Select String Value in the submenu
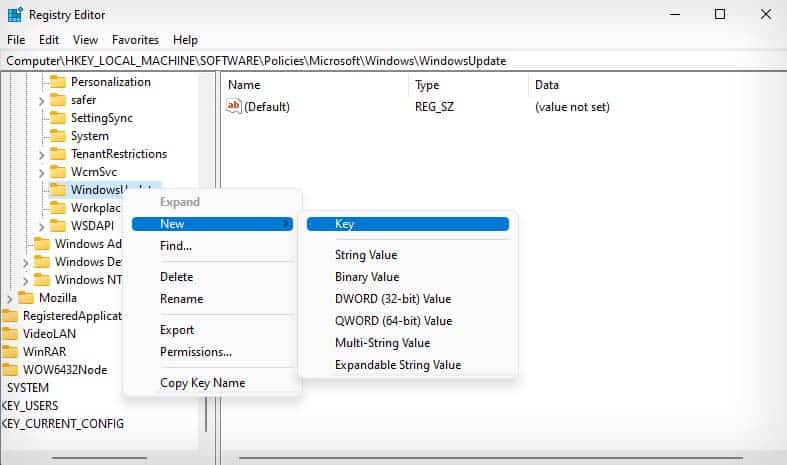This screenshot has width=787, height=465. click(x=366, y=255)
